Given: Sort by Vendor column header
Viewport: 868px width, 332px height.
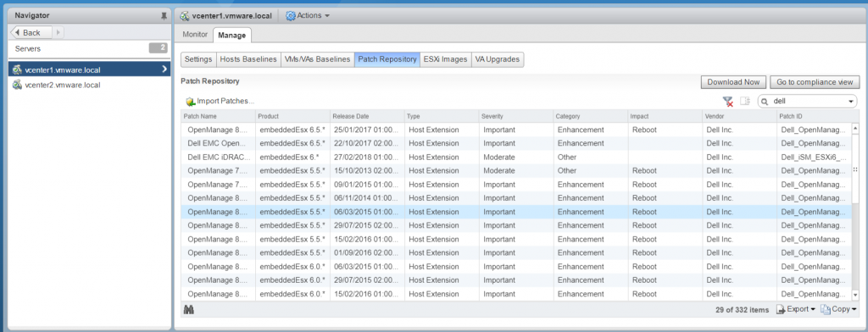Looking at the screenshot, I should 738,116.
